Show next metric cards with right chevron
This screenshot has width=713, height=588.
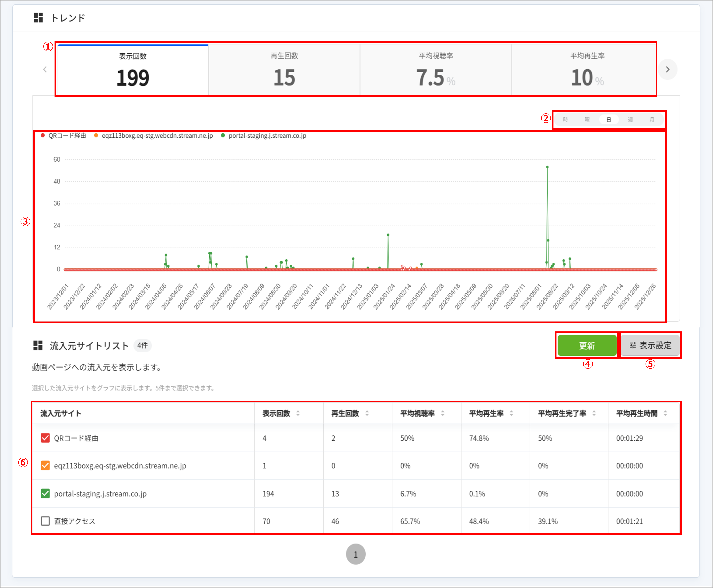tap(668, 69)
